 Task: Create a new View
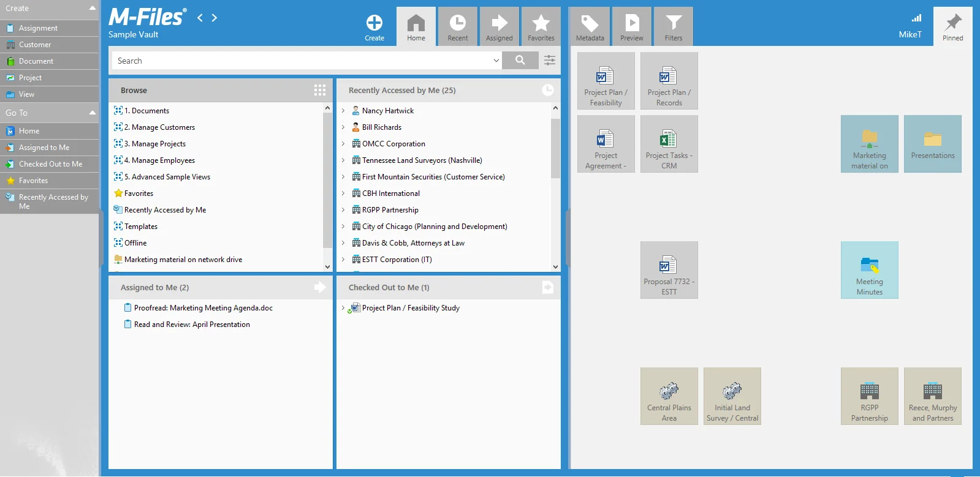click(x=49, y=94)
